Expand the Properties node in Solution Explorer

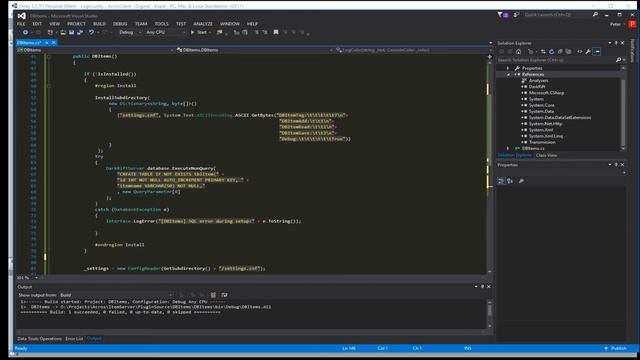tap(508, 68)
